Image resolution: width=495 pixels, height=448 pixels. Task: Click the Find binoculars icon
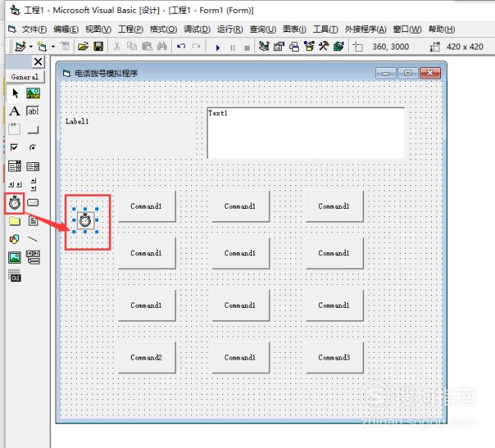[162, 46]
